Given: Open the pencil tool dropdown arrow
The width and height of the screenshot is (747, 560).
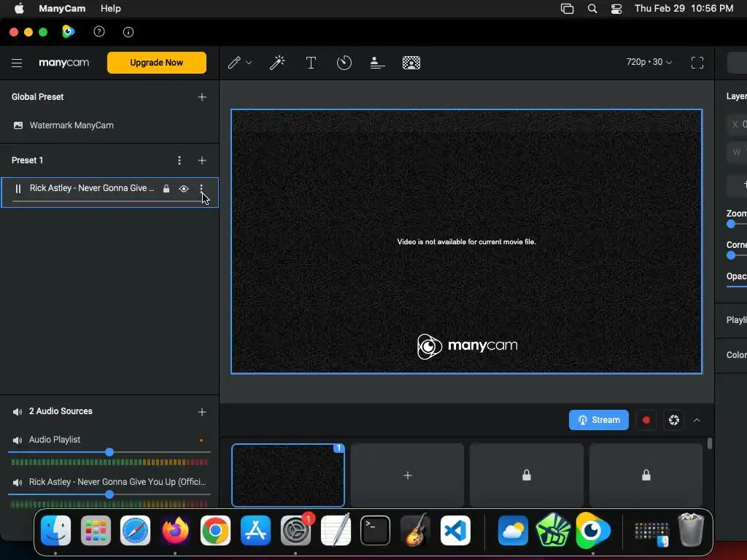Looking at the screenshot, I should 249,63.
